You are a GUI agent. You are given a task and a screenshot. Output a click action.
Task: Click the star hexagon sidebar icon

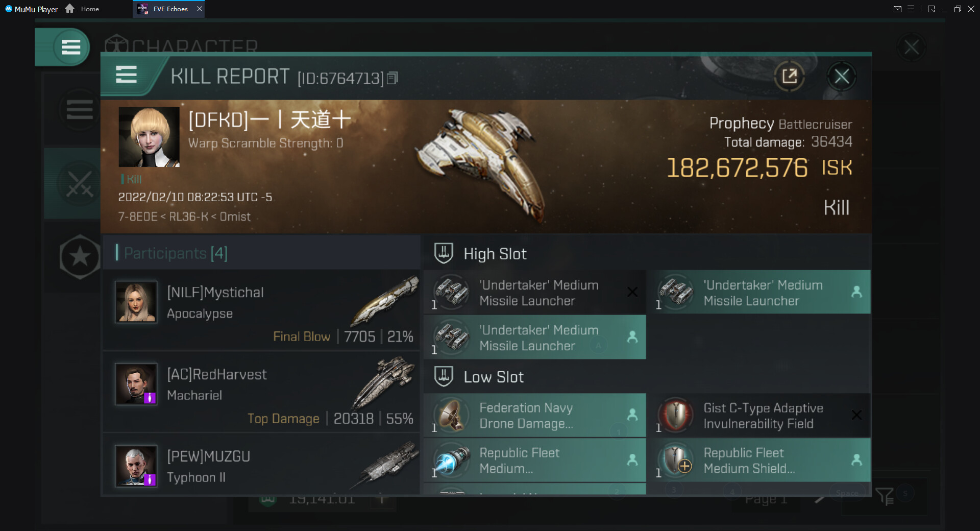pos(80,257)
